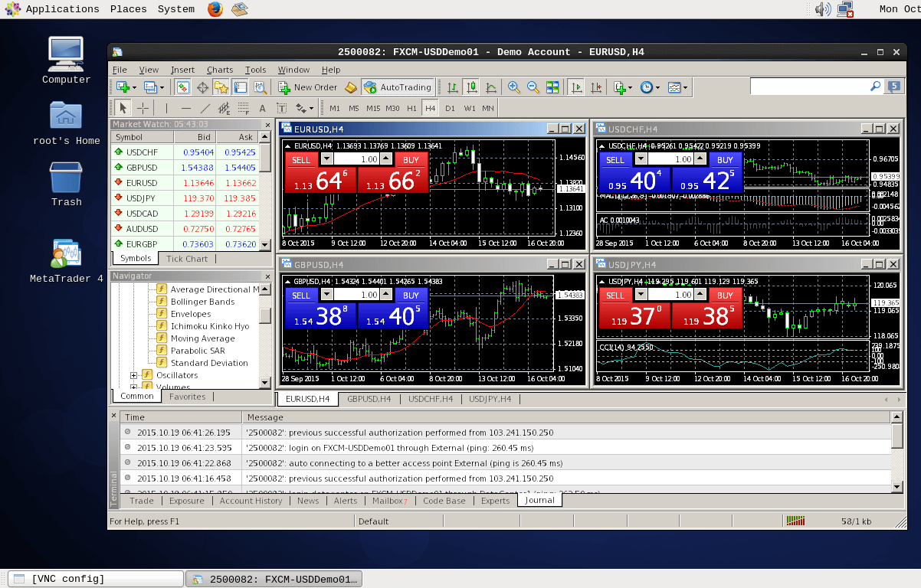The width and height of the screenshot is (921, 588).
Task: Switch timeframe to M1
Action: (335, 108)
